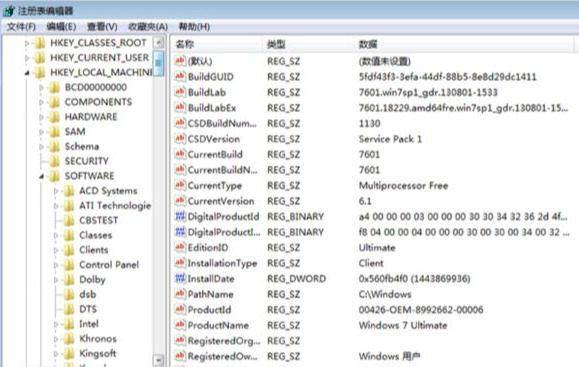Click the dsb key folder icon
This screenshot has width=579, height=367.
click(x=69, y=294)
